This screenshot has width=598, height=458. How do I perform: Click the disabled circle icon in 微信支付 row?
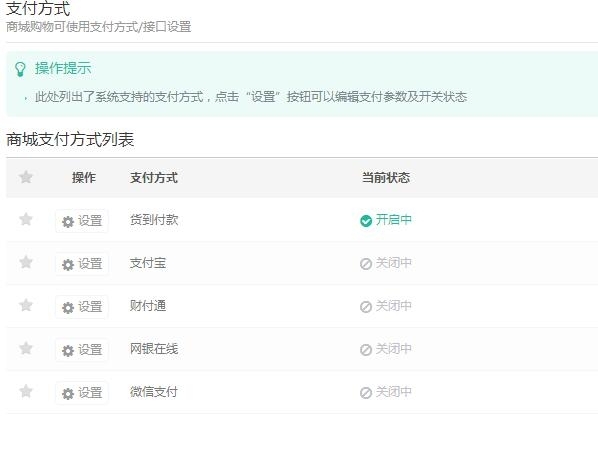366,393
